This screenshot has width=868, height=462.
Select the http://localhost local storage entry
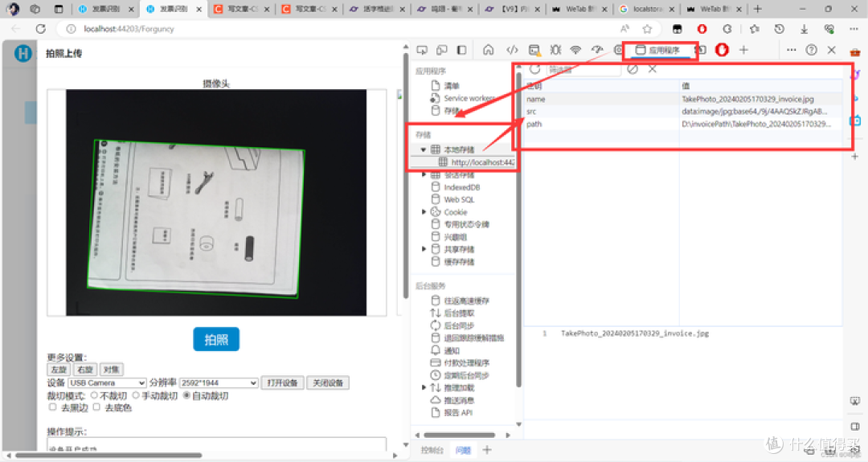tap(477, 162)
